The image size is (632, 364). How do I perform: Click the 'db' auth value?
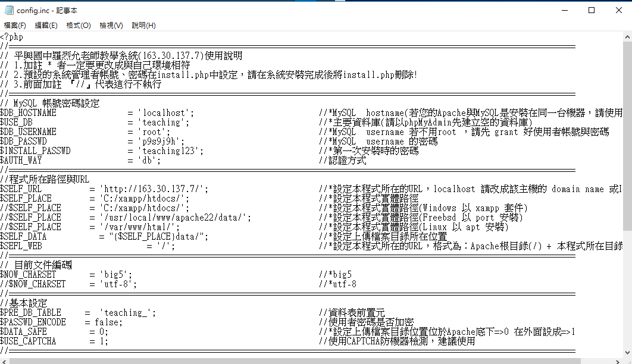tap(149, 160)
